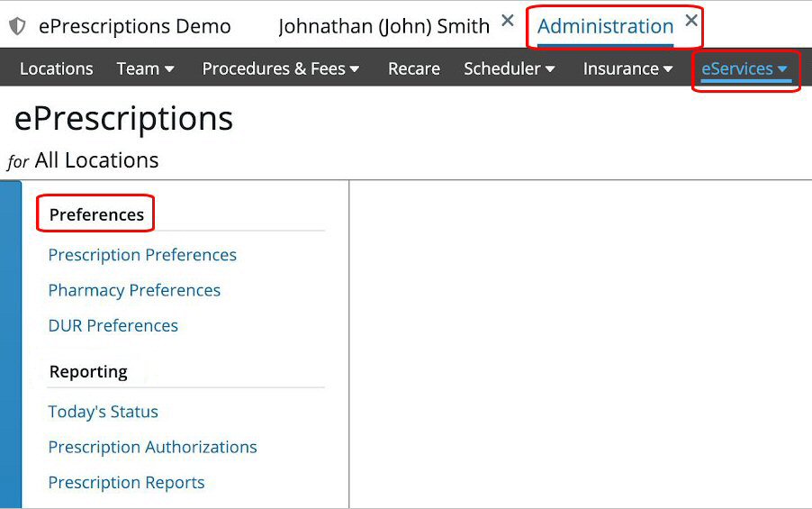Viewport: 812px width, 509px height.
Task: Open the Scheduler dropdown menu
Action: [510, 68]
